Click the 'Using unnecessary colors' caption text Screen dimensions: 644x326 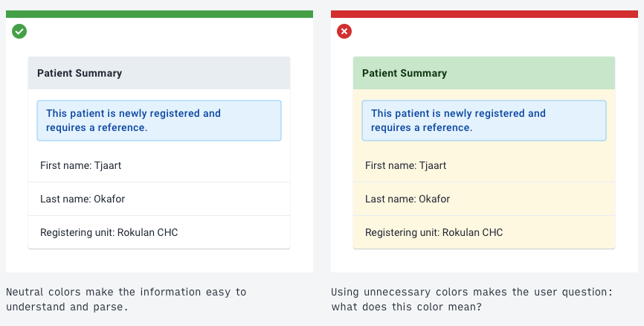[471, 292]
